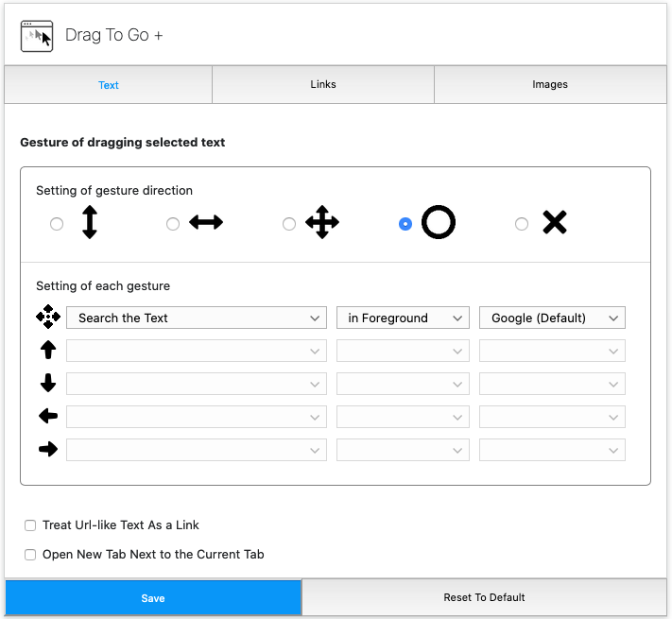Select the any-direction circle radio button
672x619 pixels.
coord(405,224)
